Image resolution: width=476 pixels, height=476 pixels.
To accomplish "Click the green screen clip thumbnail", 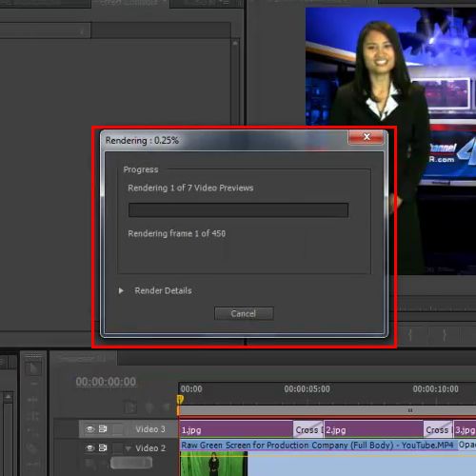I will (213, 464).
